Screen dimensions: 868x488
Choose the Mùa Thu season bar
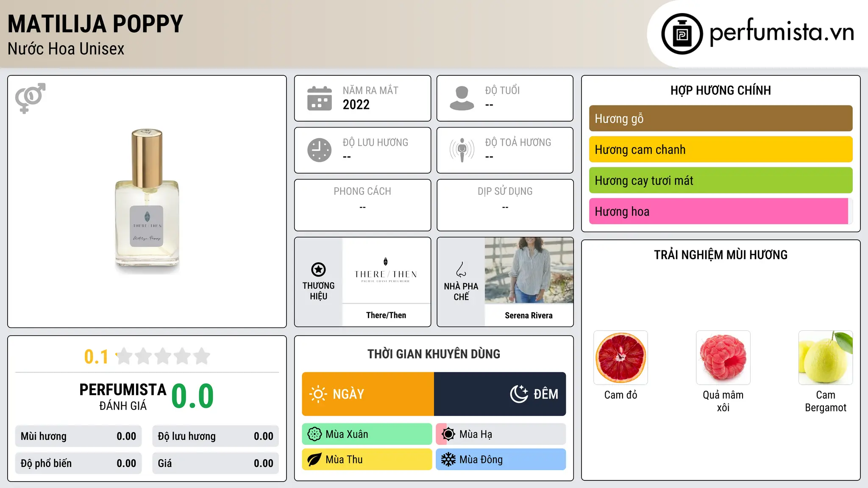pyautogui.click(x=367, y=460)
